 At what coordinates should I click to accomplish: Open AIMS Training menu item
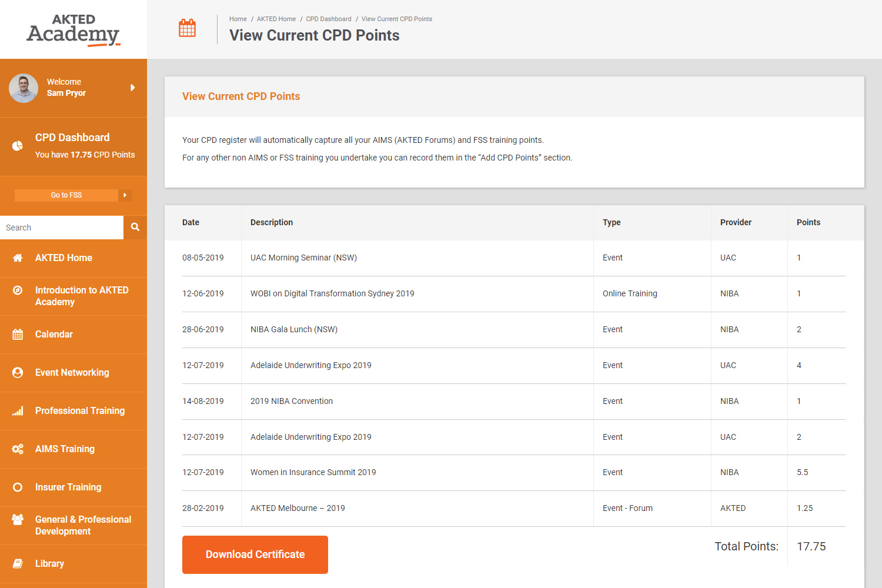(65, 449)
